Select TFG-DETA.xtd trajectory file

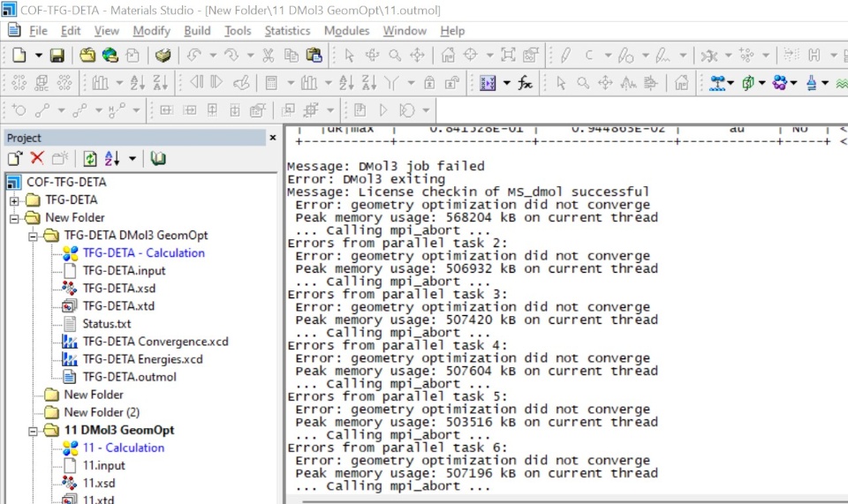pos(118,306)
